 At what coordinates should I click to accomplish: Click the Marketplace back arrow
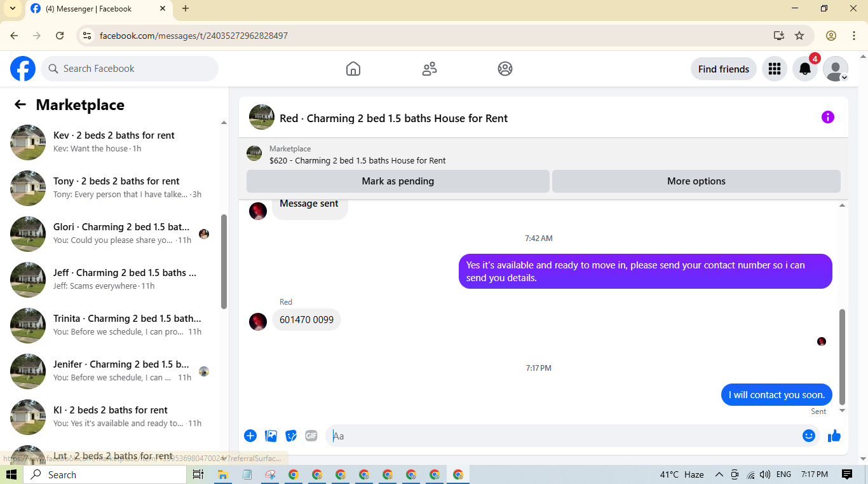click(20, 105)
